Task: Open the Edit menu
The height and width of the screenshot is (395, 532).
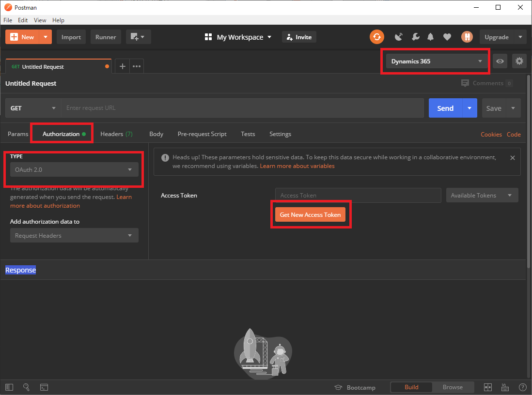Action: 23,20
